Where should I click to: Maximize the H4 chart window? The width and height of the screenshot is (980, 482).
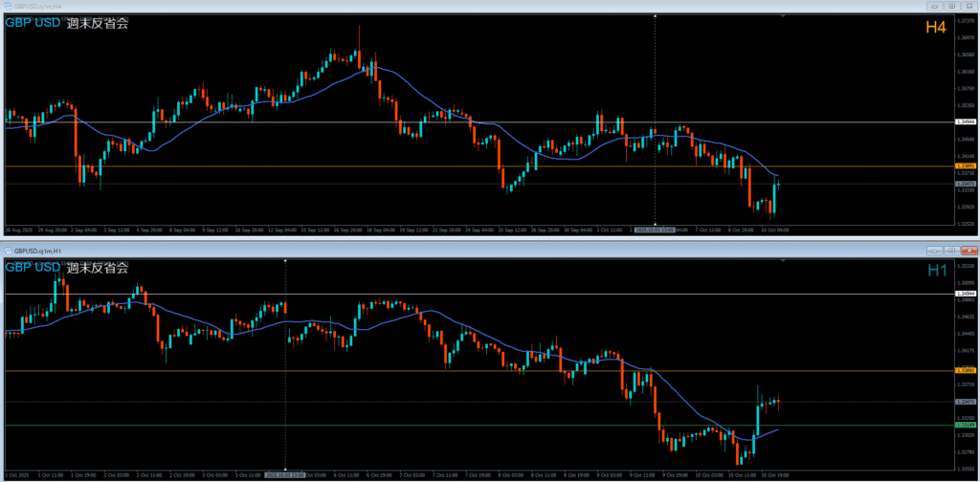pos(951,7)
